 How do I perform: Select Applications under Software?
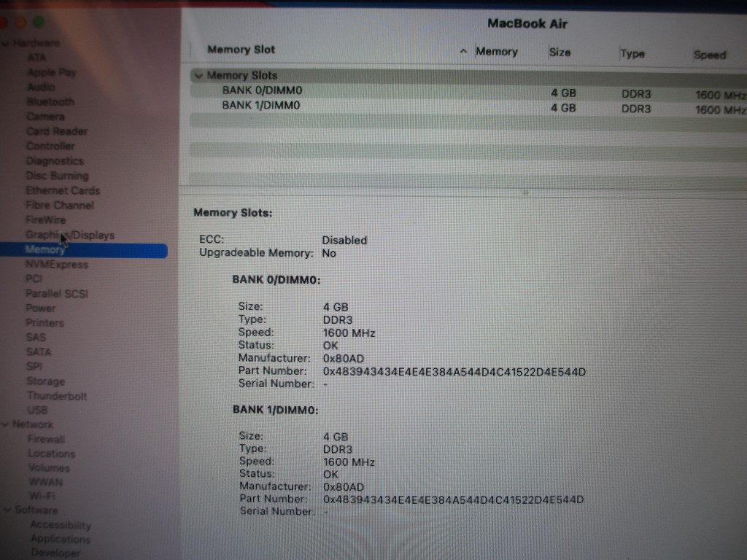(61, 540)
